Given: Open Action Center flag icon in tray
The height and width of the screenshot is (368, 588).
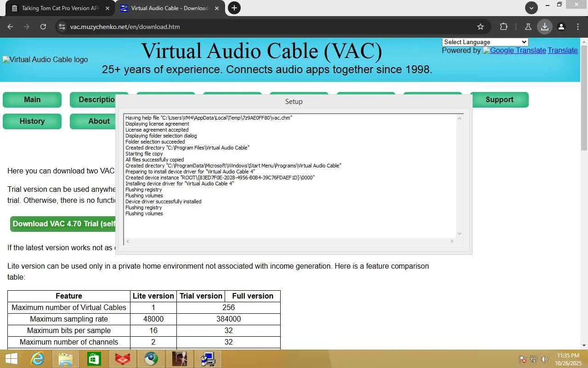Looking at the screenshot, I should [x=523, y=359].
